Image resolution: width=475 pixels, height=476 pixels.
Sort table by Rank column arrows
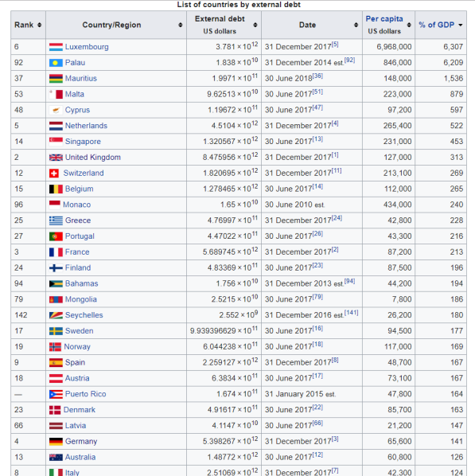(40, 25)
